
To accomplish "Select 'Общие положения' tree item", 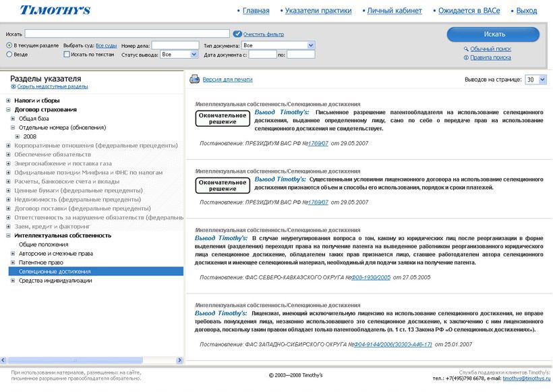I will (43, 244).
